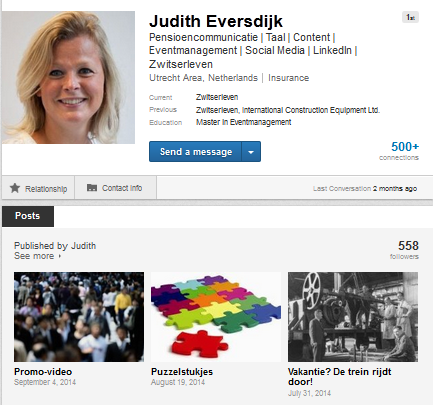
Task: Click the star icon beside Relationship
Action: click(x=15, y=188)
